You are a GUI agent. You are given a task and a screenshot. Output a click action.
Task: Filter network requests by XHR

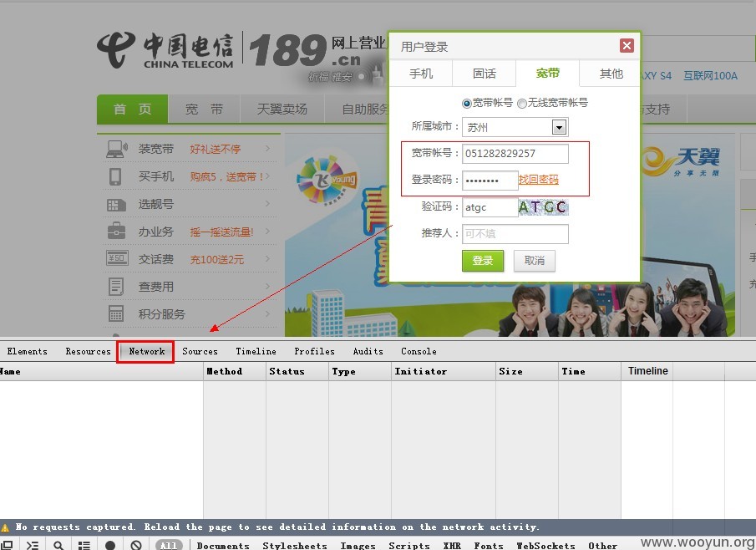pyautogui.click(x=452, y=545)
